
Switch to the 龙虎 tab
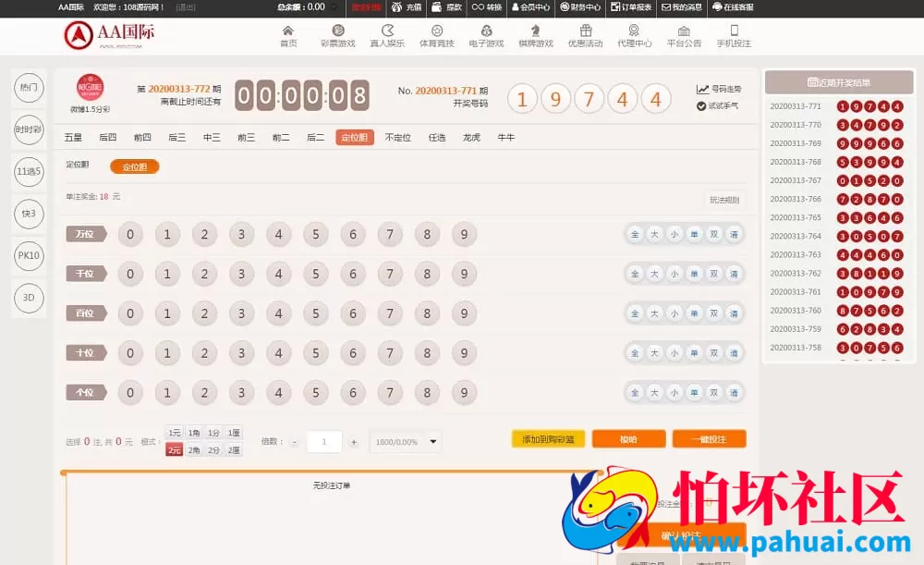click(x=470, y=136)
